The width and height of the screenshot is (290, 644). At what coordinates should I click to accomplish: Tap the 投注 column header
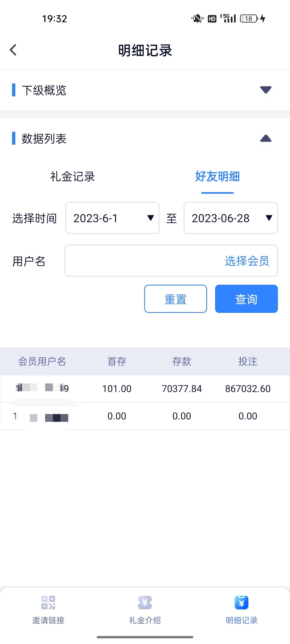pyautogui.click(x=248, y=361)
